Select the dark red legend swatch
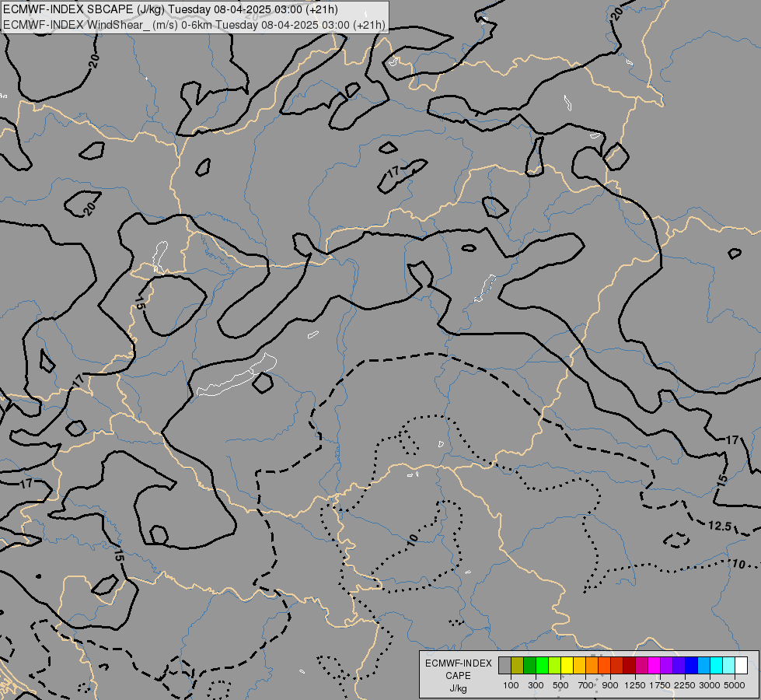 coord(630,665)
